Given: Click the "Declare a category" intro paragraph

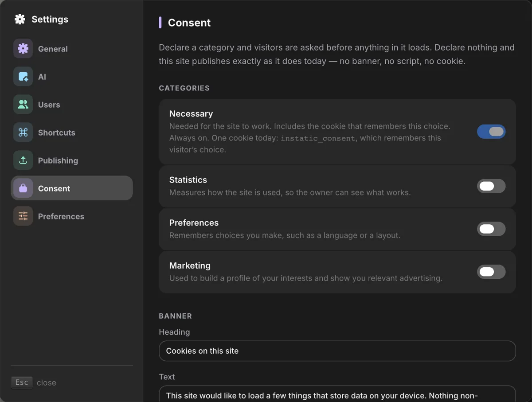Looking at the screenshot, I should click(337, 54).
